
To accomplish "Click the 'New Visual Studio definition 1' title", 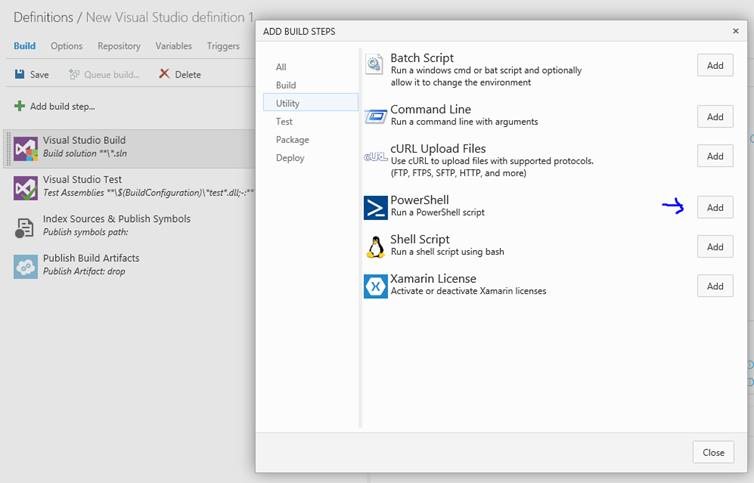I will pyautogui.click(x=170, y=17).
